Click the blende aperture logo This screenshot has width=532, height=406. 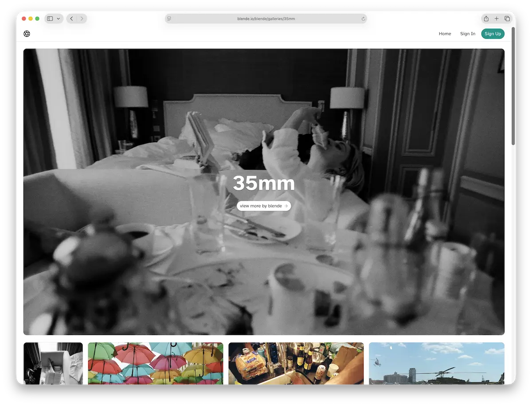(x=27, y=34)
